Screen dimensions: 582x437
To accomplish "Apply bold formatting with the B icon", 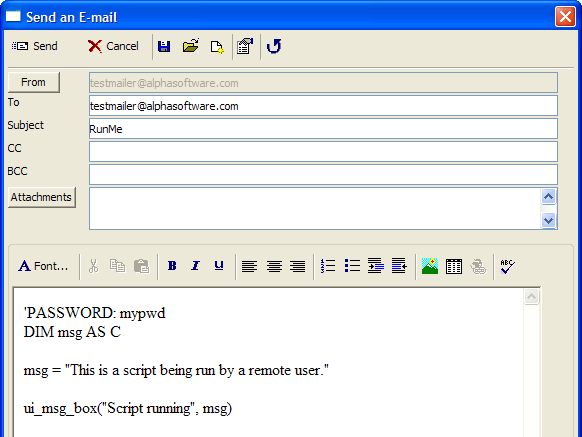I will point(172,266).
